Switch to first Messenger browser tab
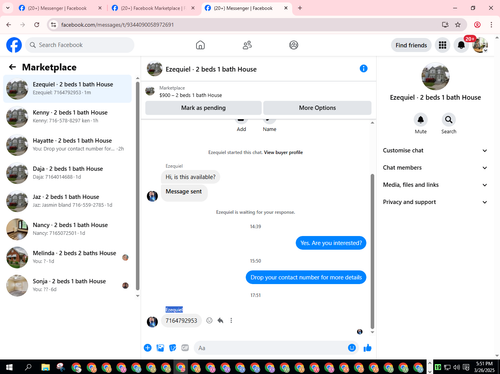Screen dimensions: 500x374 pos(60,8)
